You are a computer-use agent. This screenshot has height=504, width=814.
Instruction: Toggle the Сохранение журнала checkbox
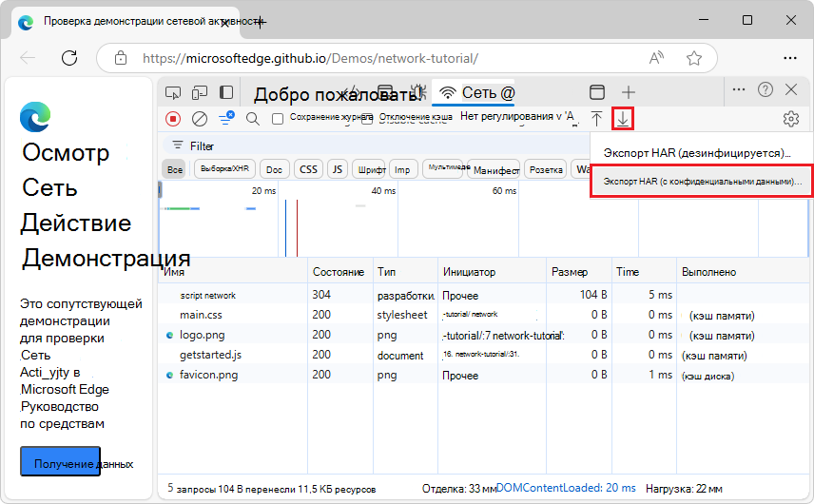[x=278, y=119]
